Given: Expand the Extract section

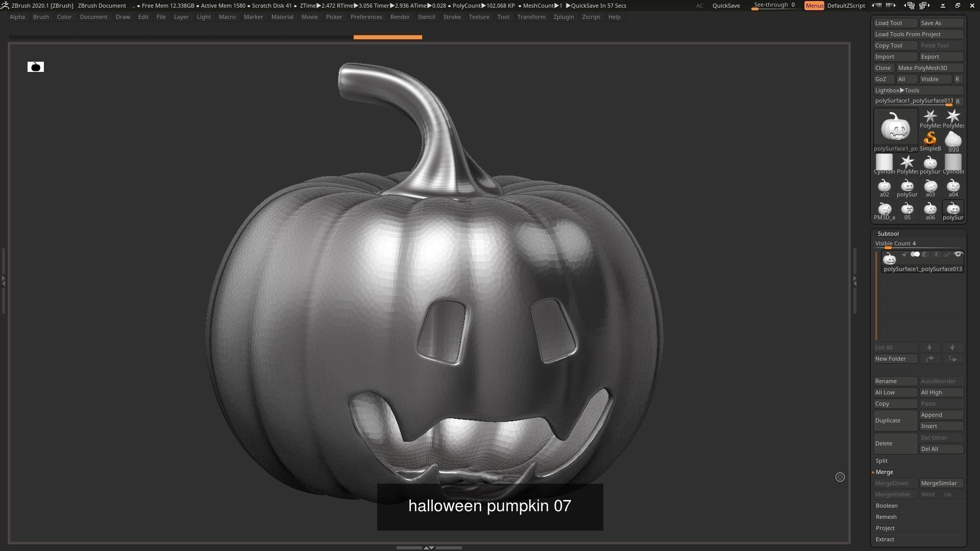Looking at the screenshot, I should pyautogui.click(x=885, y=539).
